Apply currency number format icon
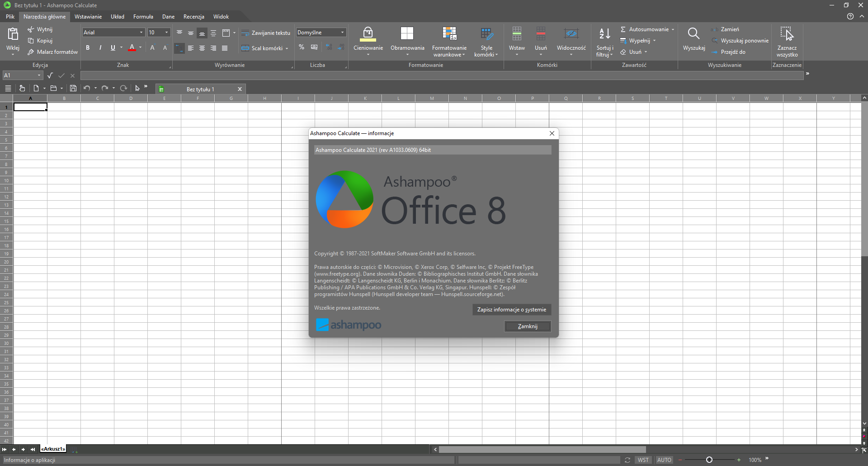Viewport: 868px width, 466px height. (314, 47)
